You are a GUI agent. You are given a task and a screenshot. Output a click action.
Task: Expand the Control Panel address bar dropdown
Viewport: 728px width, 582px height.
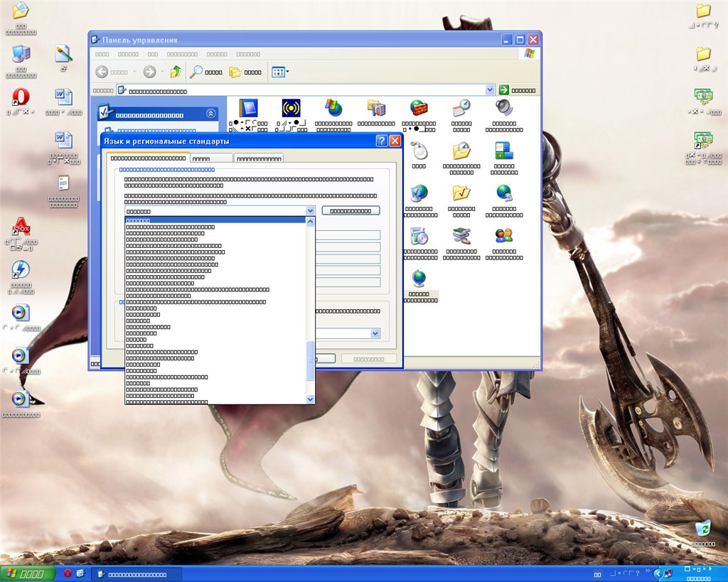click(490, 90)
